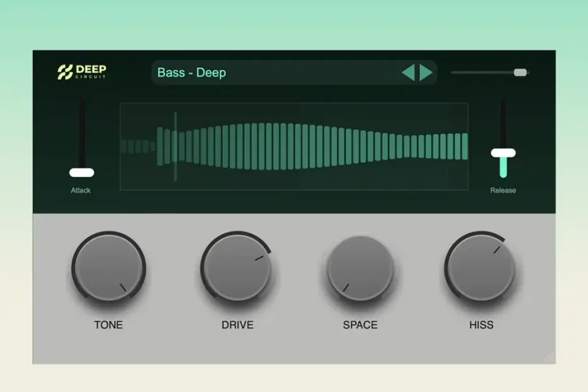
Task: Select the next preset arrow
Action: point(426,73)
